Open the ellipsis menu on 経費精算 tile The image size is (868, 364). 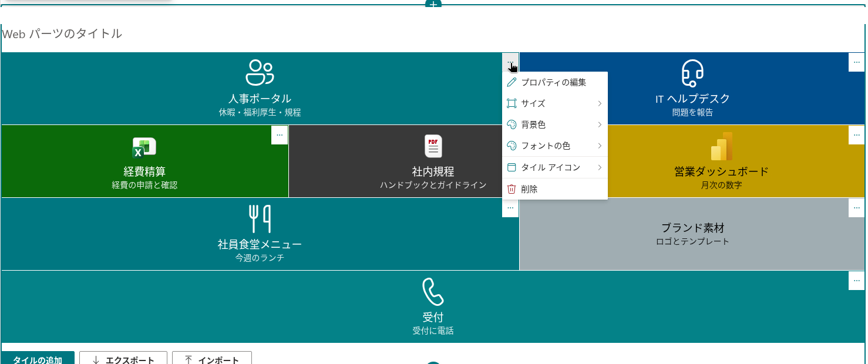280,135
